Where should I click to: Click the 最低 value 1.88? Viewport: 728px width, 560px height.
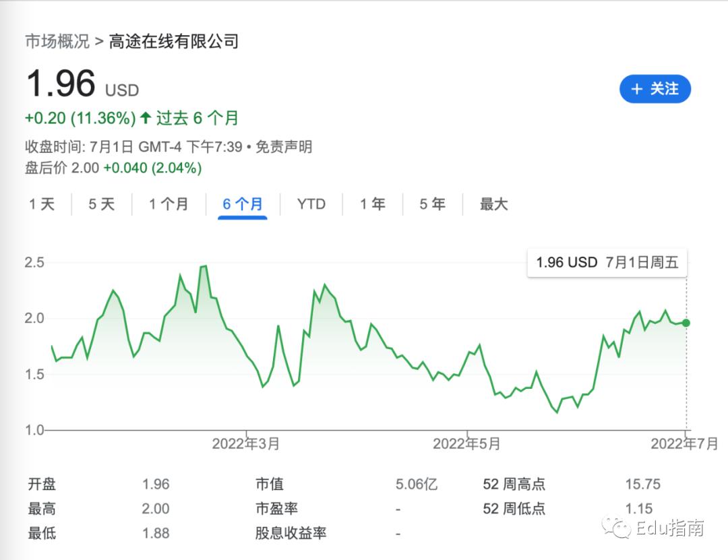click(156, 533)
